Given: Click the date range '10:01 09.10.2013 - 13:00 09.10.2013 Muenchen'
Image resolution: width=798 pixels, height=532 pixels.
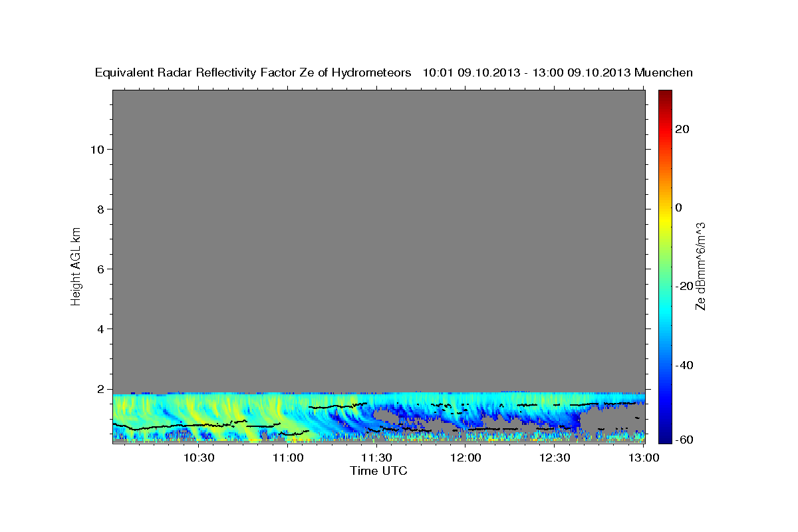Looking at the screenshot, I should coord(558,72).
